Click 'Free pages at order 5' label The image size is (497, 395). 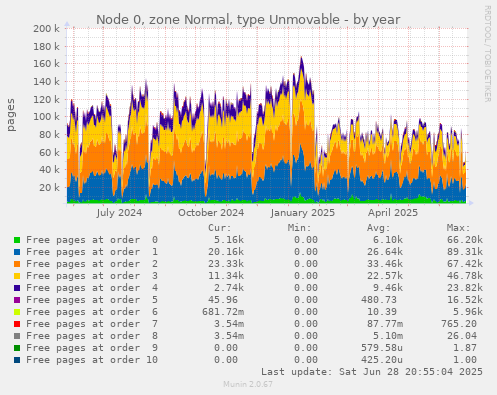pyautogui.click(x=92, y=300)
